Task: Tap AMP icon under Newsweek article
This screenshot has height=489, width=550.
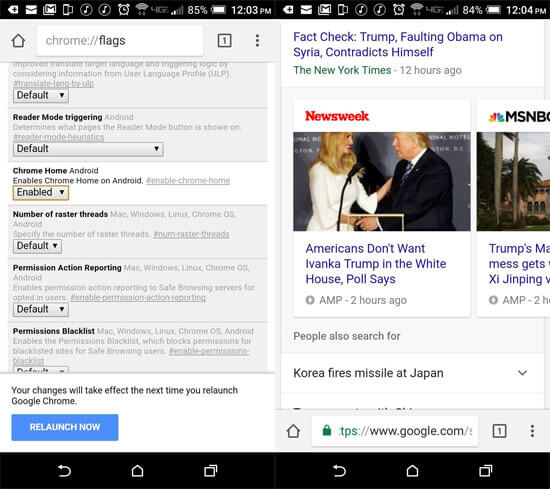Action: tap(310, 300)
